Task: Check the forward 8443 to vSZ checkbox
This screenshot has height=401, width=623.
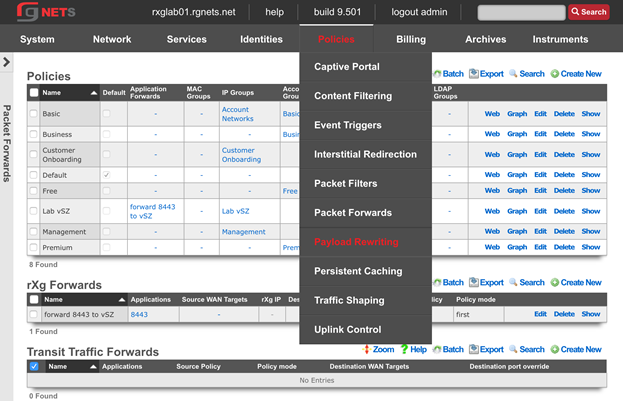Action: click(x=33, y=314)
